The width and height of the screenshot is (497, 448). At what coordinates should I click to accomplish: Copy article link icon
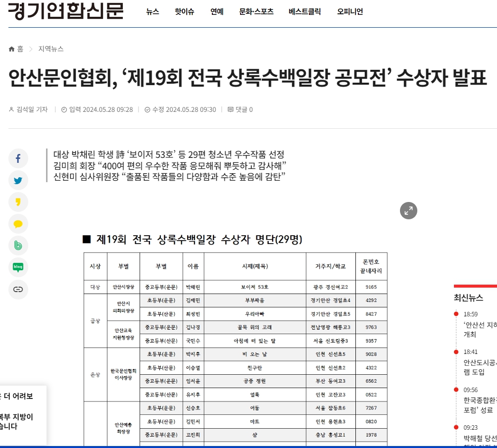[x=18, y=289]
